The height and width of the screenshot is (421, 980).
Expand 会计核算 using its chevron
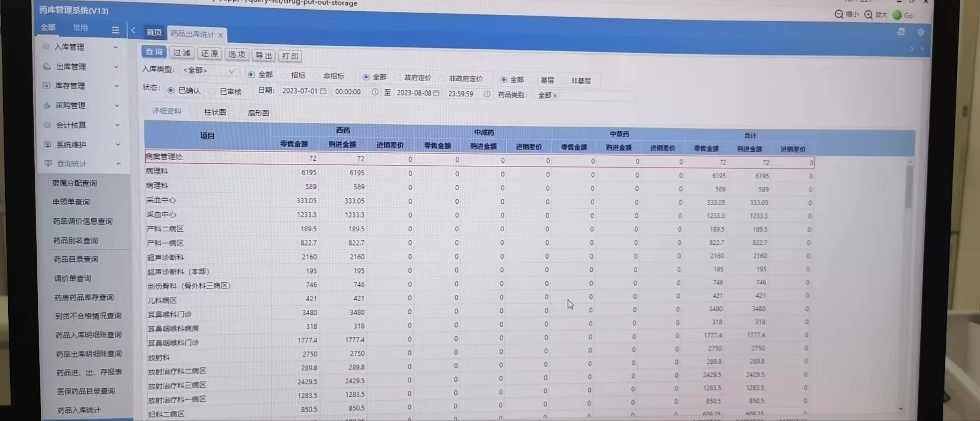(117, 125)
